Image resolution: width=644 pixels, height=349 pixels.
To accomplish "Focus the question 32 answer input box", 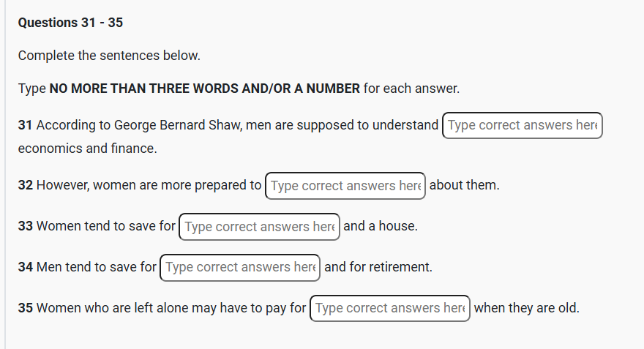I will point(345,186).
